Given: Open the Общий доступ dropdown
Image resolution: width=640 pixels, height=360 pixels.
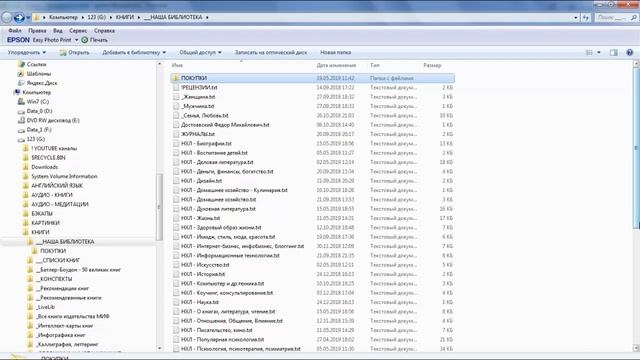Looking at the screenshot, I should click(x=200, y=52).
